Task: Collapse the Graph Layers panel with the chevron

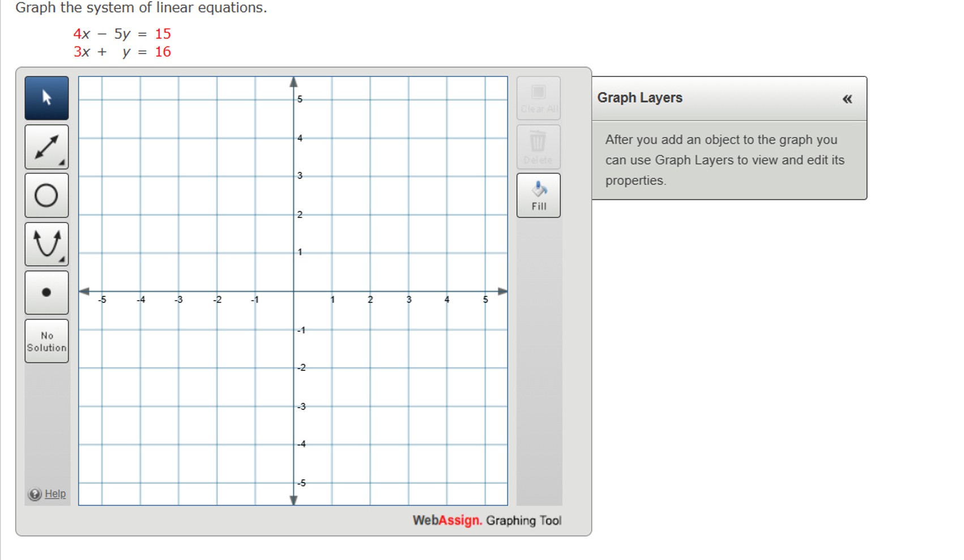Action: (x=847, y=99)
